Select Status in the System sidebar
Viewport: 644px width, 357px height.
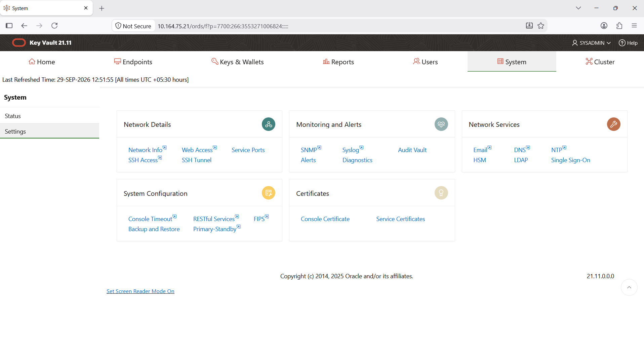[50, 116]
